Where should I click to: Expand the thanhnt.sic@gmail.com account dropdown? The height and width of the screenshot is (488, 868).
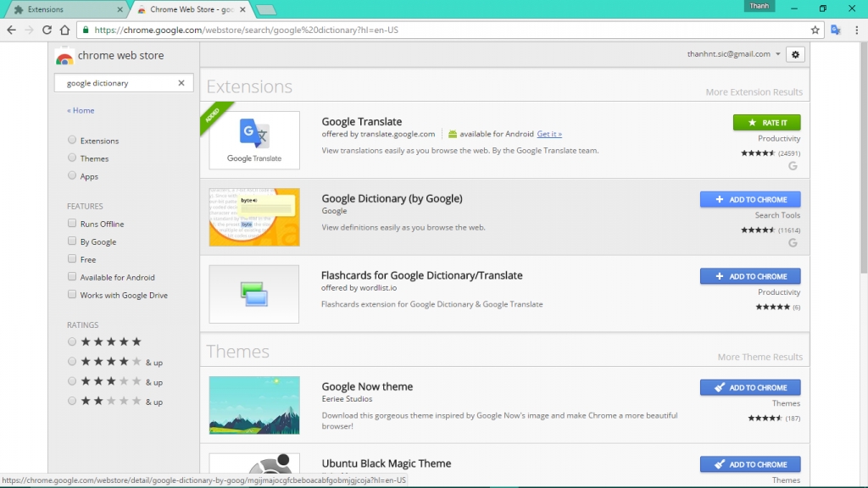click(x=733, y=53)
